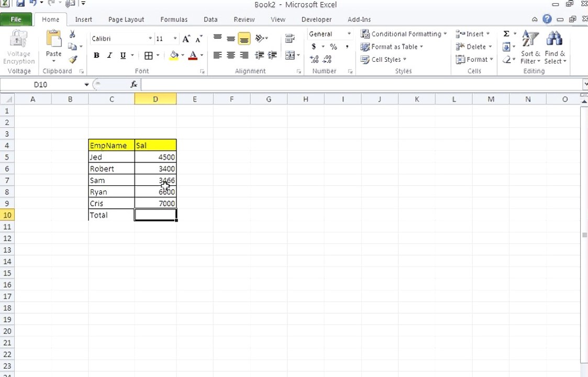This screenshot has height=377, width=588.
Task: Switch to the Formulas tab
Action: click(x=174, y=19)
